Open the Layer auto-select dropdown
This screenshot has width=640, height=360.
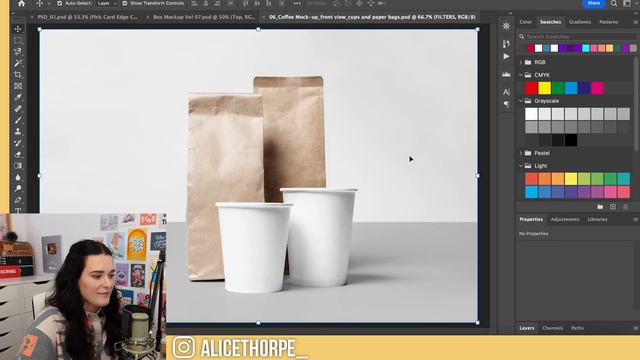107,3
